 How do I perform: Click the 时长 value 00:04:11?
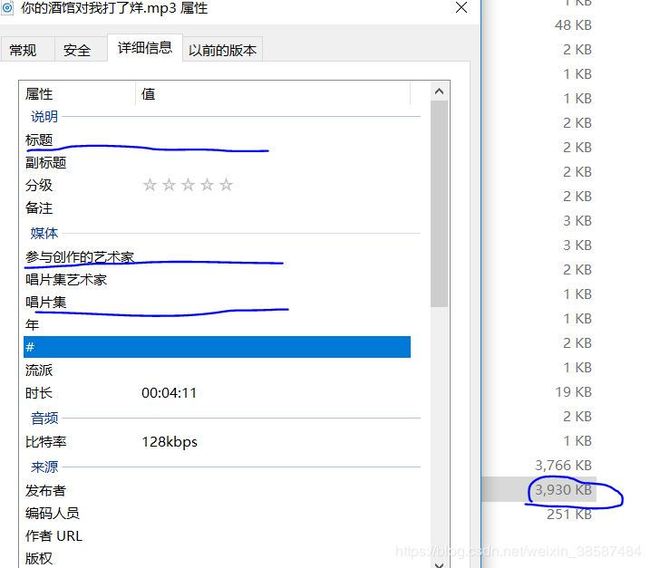click(x=169, y=393)
